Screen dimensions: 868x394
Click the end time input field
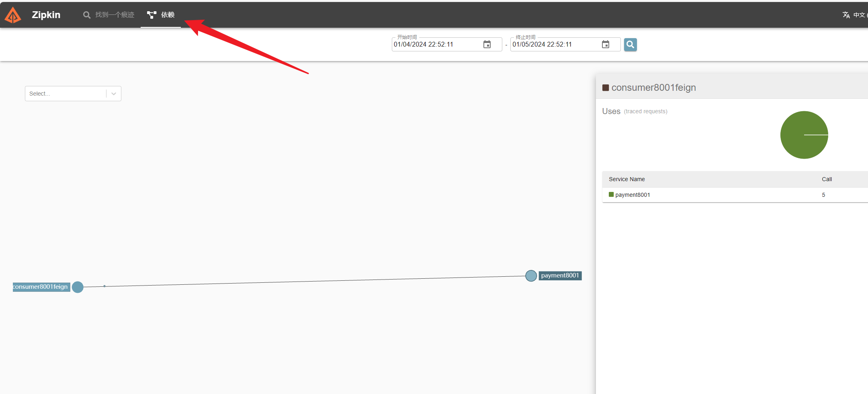(x=555, y=45)
